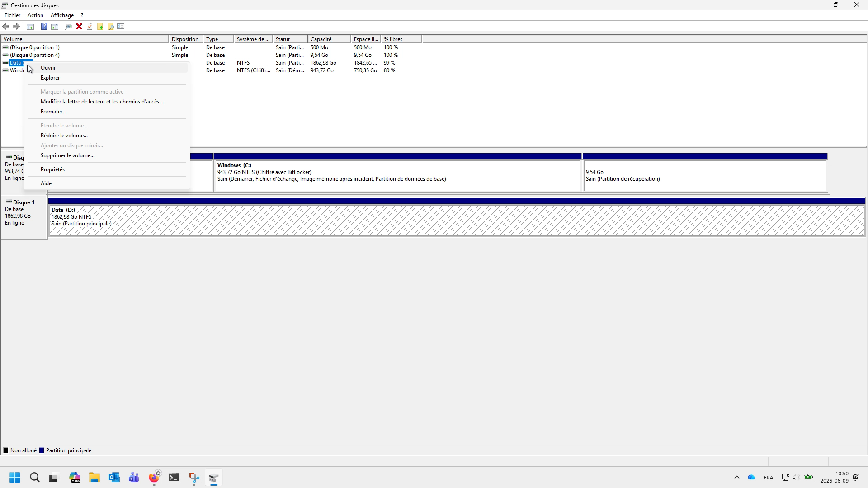
Task: Click the 1862,98 Go capacity cell
Action: pyautogui.click(x=323, y=63)
